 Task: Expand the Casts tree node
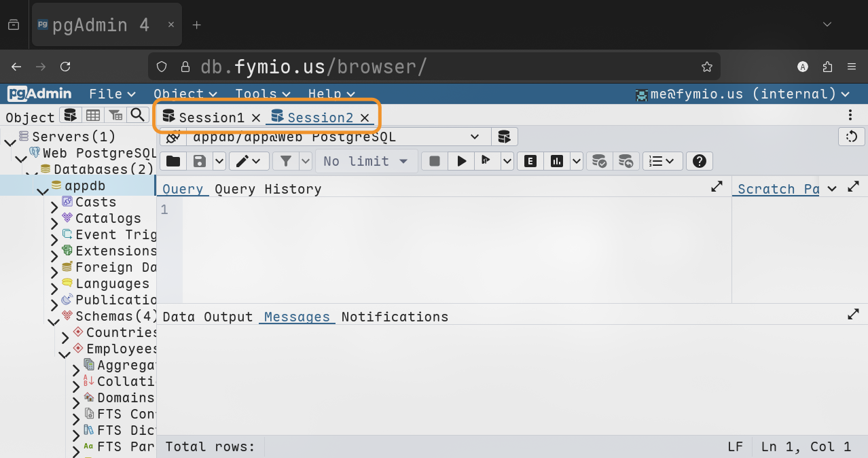pos(54,203)
